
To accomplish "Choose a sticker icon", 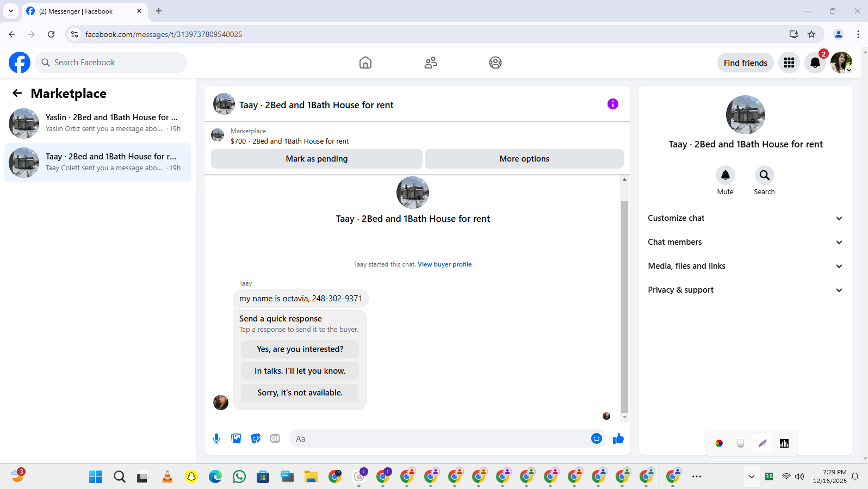I will [256, 438].
